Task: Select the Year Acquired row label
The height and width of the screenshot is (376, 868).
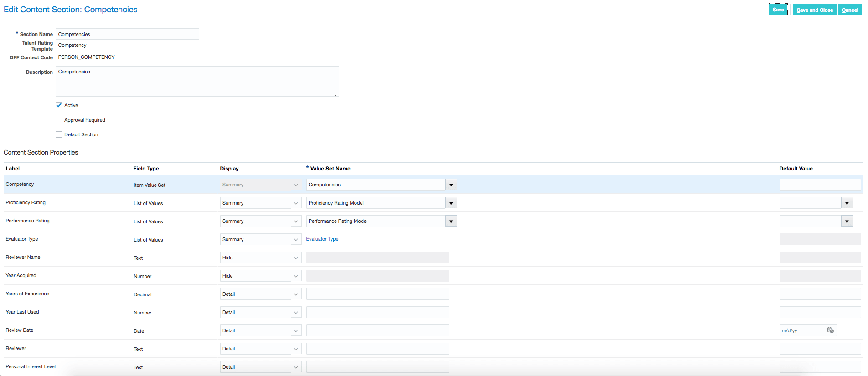Action: 21,275
